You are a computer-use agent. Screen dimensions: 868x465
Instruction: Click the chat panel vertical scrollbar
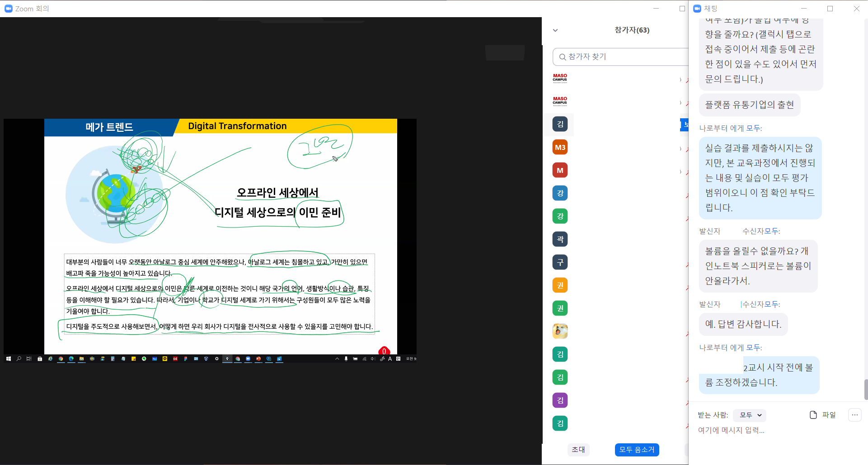coord(866,389)
